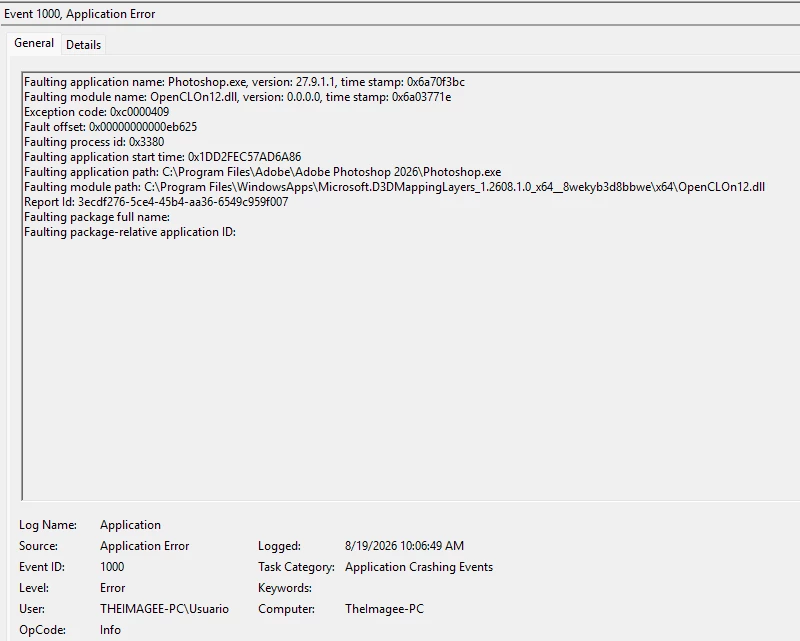This screenshot has height=641, width=800.
Task: Click the Level value Error
Action: coord(113,587)
